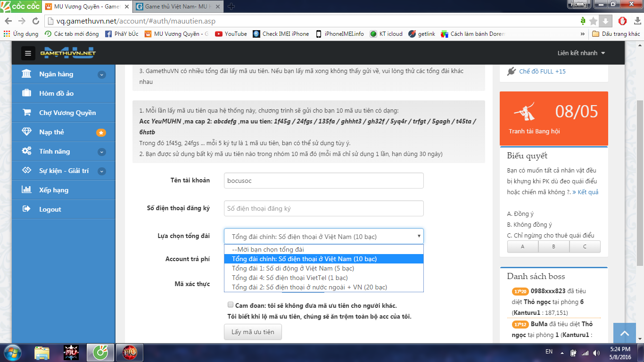Click the bar chart icon for Xếp hạng
Viewport: 644px width, 362px height.
(27, 190)
